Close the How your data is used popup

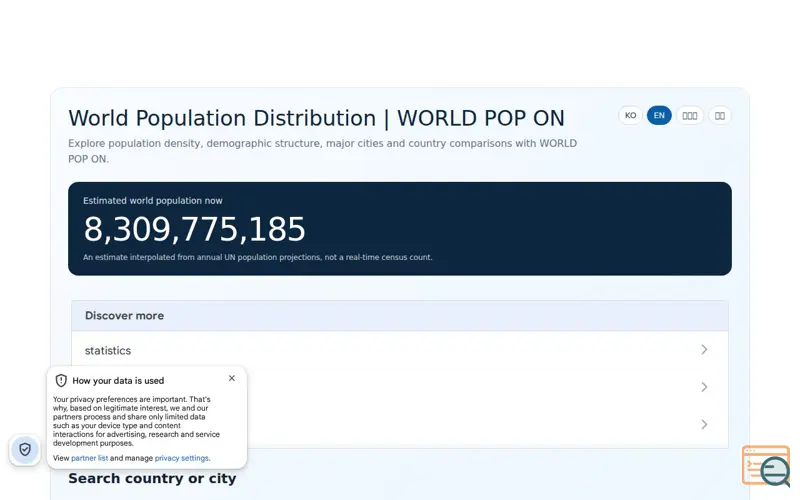click(232, 378)
